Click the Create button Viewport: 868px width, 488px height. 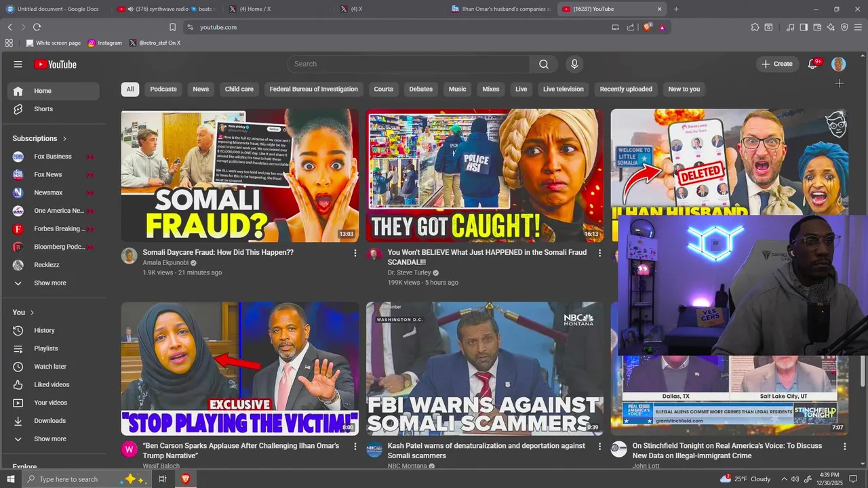click(x=777, y=64)
